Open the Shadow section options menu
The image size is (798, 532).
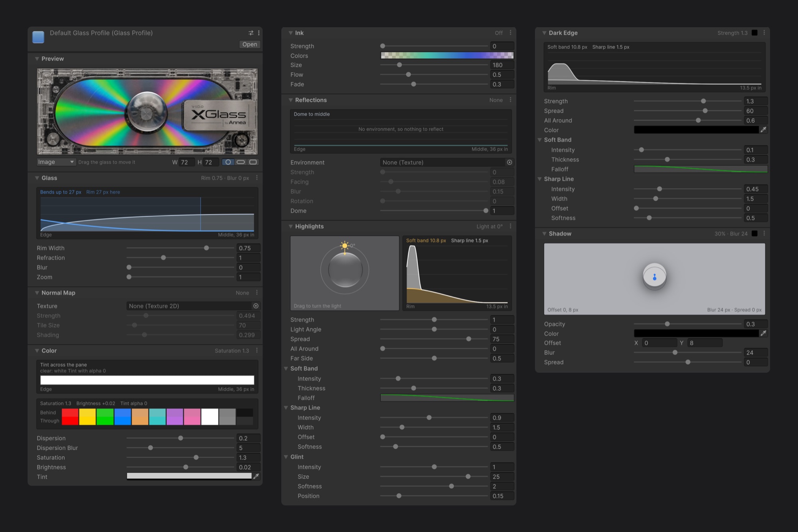coord(764,233)
